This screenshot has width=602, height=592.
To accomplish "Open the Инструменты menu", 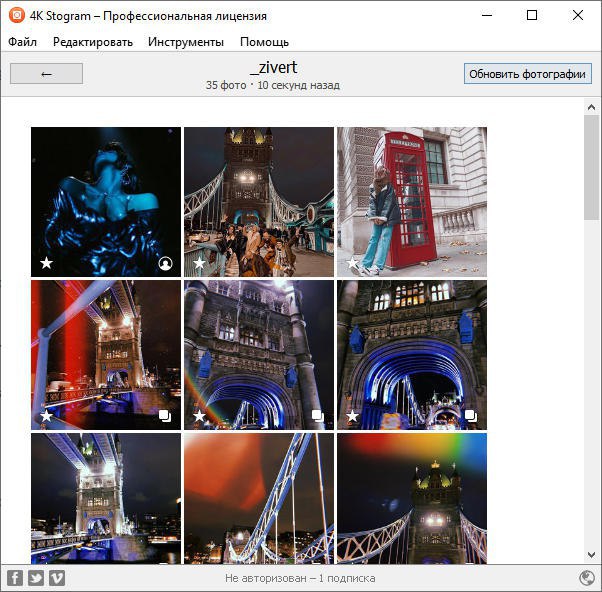I will pyautogui.click(x=186, y=41).
